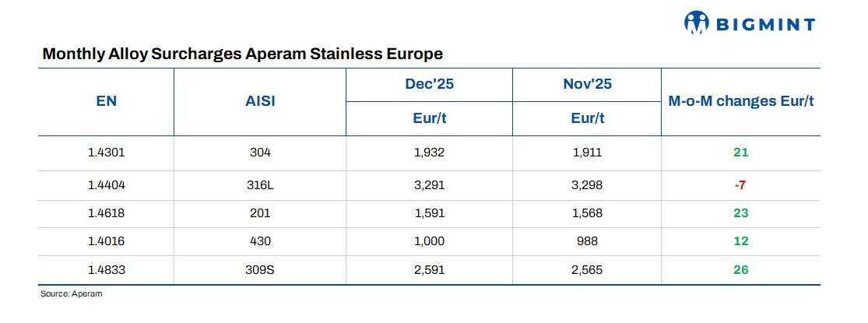This screenshot has width=868, height=323.
Task: Select the AISI column header
Action: [260, 101]
